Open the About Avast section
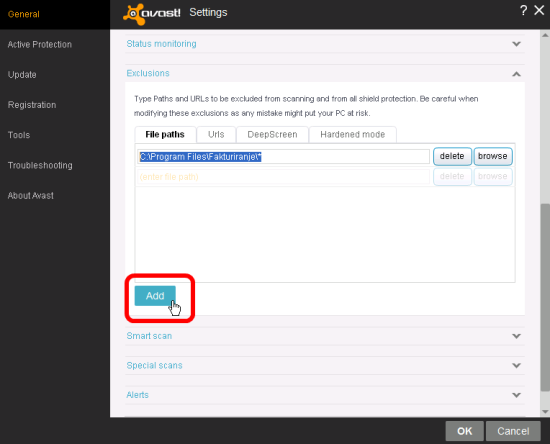The width and height of the screenshot is (550, 444). pyautogui.click(x=31, y=196)
